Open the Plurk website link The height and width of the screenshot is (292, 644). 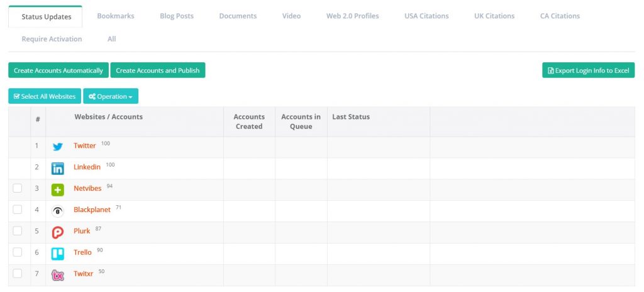(82, 231)
